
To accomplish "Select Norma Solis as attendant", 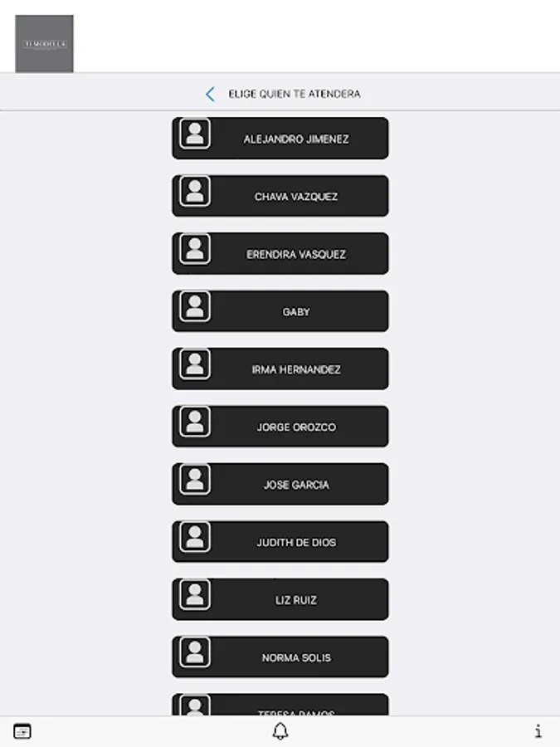I will 280,657.
